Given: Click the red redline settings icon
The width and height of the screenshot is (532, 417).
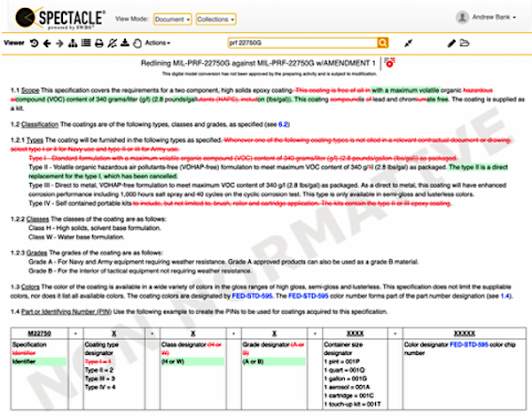Looking at the screenshot, I should 389,62.
